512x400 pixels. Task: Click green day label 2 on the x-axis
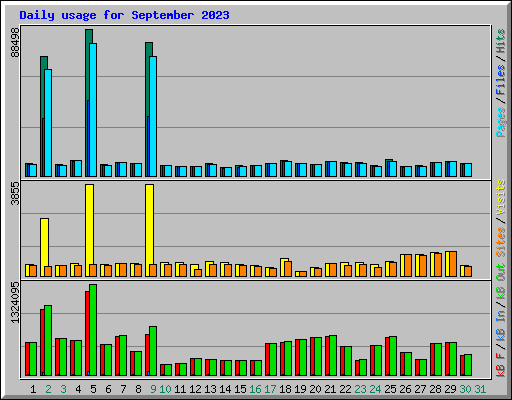(x=48, y=389)
